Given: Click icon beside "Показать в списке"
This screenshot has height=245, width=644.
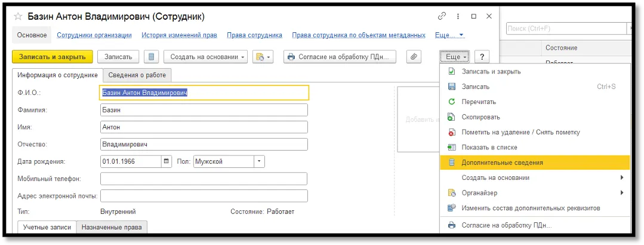Looking at the screenshot, I should [x=451, y=147].
